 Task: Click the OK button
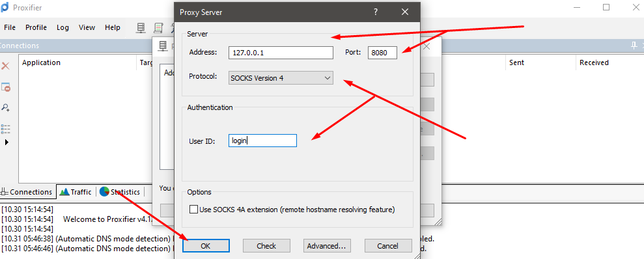[x=206, y=246]
